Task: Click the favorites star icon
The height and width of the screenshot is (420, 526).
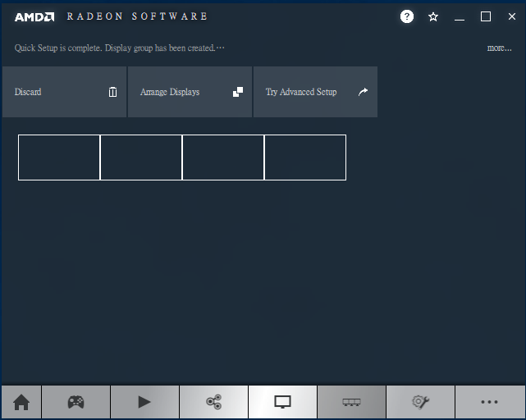Action: [433, 16]
